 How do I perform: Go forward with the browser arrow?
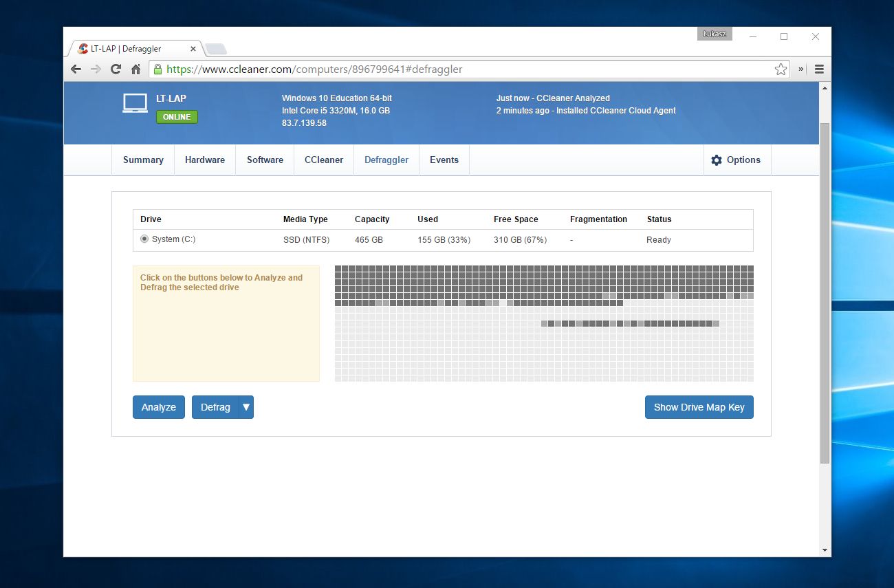pyautogui.click(x=96, y=69)
